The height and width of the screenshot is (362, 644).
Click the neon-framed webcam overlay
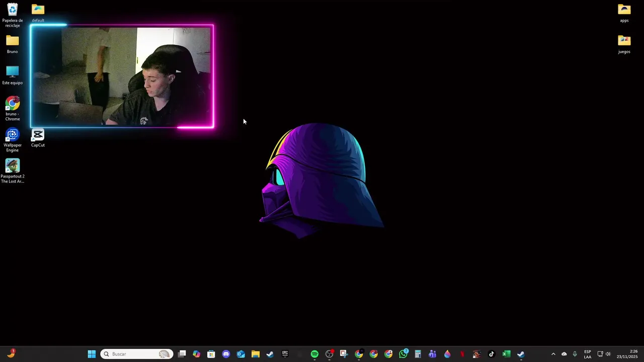pos(122,76)
